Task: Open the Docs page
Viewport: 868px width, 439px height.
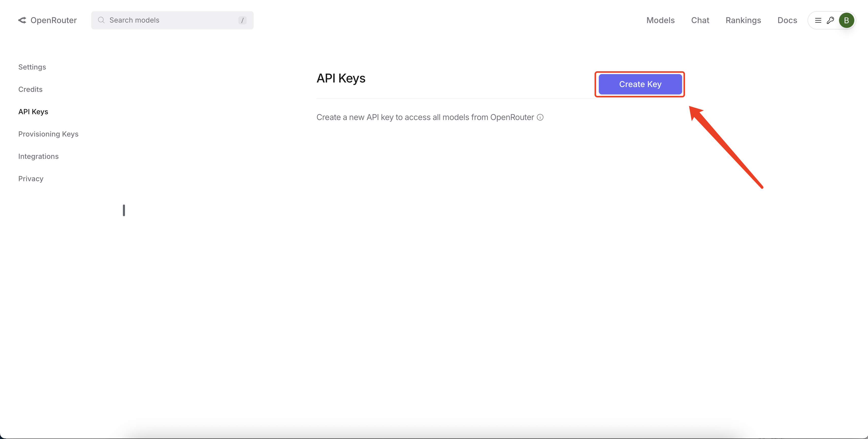Action: tap(787, 20)
